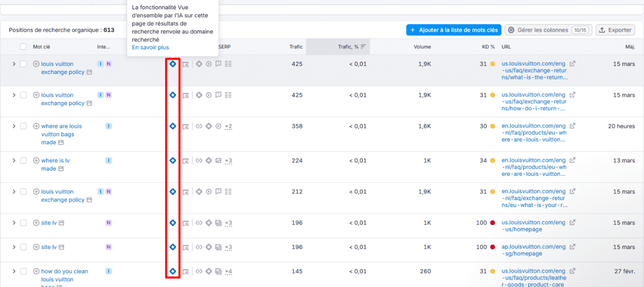Tick the checkbox for "how do you clean louis vuitton"

(23, 271)
